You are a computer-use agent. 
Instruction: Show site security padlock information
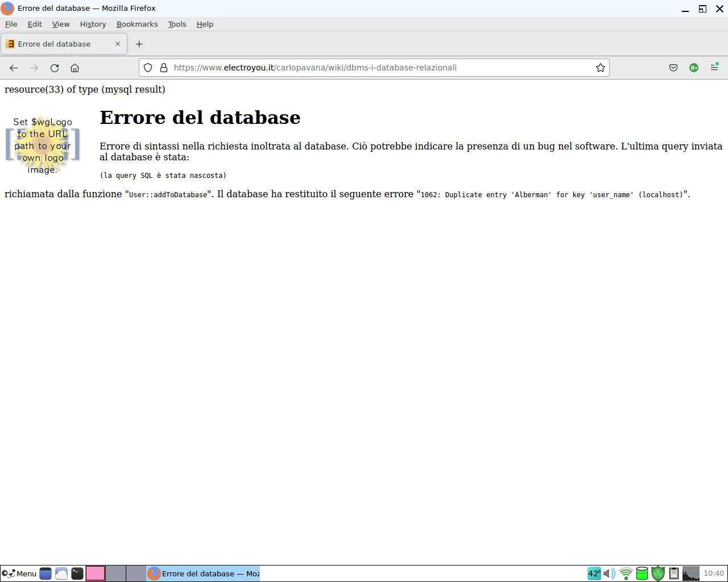pyautogui.click(x=164, y=68)
